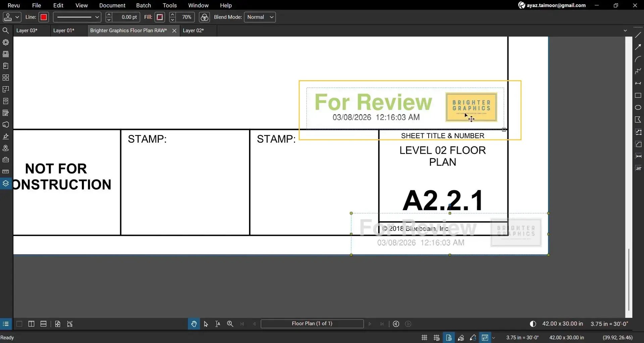Open the Help menu

pos(226,5)
